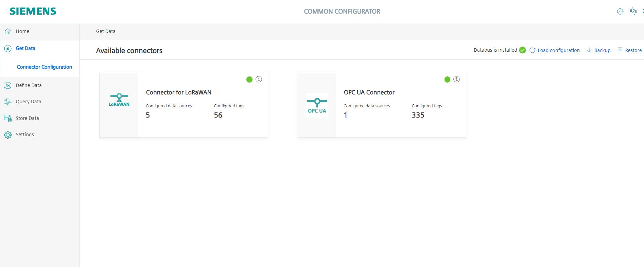Screen dimensions: 644x267
Task: Click the Backup download arrow icon
Action: [589, 50]
